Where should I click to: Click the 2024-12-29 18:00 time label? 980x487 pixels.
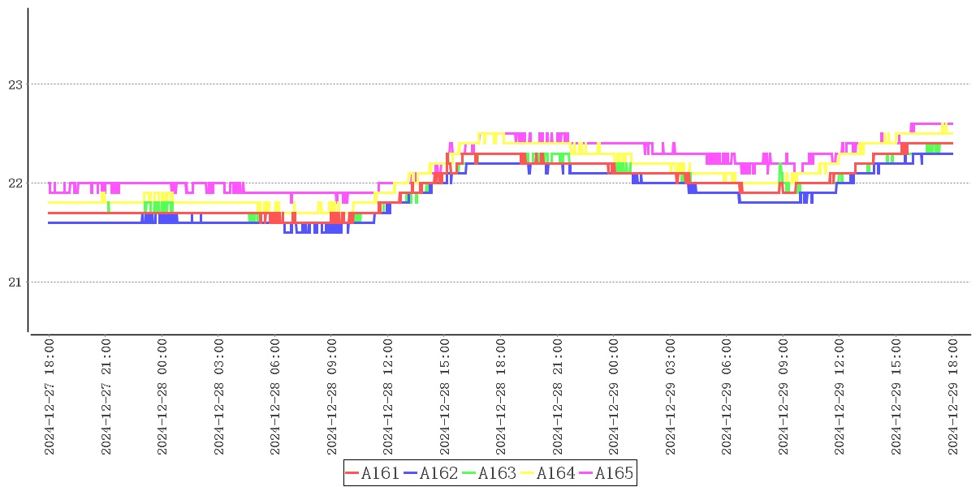coord(953,397)
